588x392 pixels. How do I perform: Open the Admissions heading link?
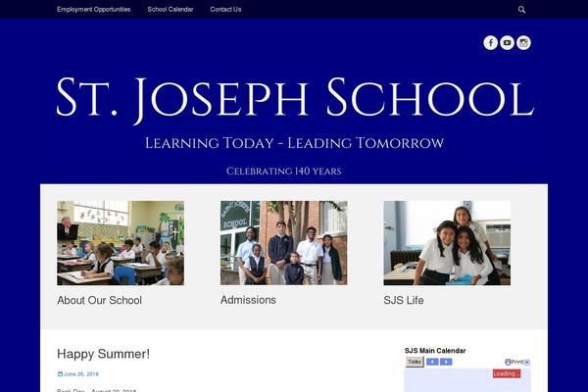(248, 300)
